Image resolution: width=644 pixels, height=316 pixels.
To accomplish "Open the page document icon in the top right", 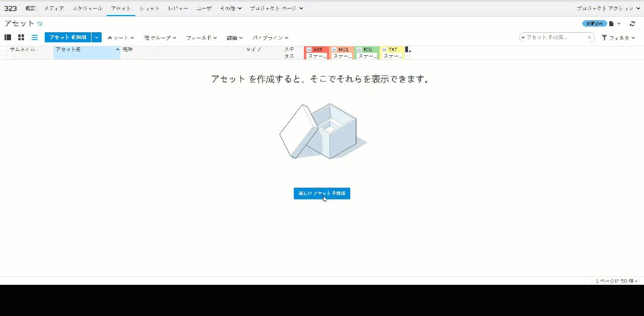I will point(611,23).
